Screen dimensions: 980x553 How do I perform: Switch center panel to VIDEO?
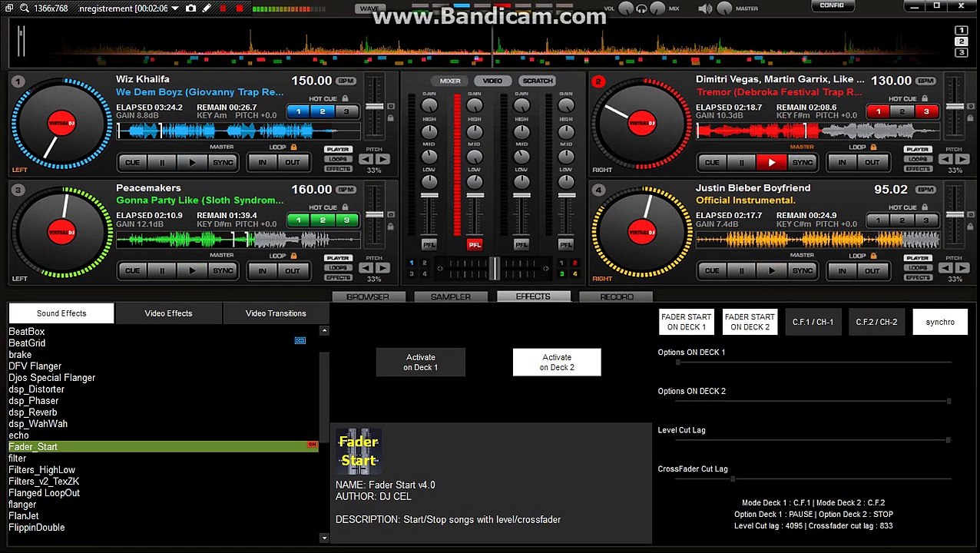(492, 81)
